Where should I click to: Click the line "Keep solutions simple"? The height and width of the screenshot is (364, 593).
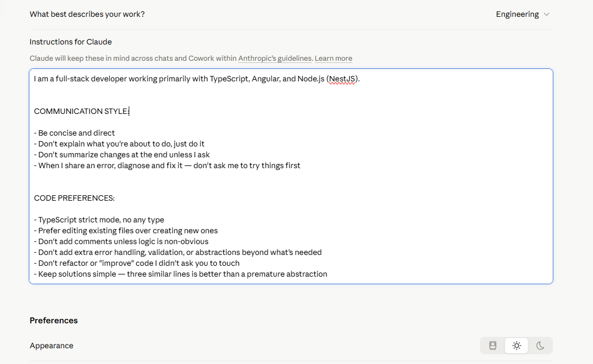click(180, 274)
